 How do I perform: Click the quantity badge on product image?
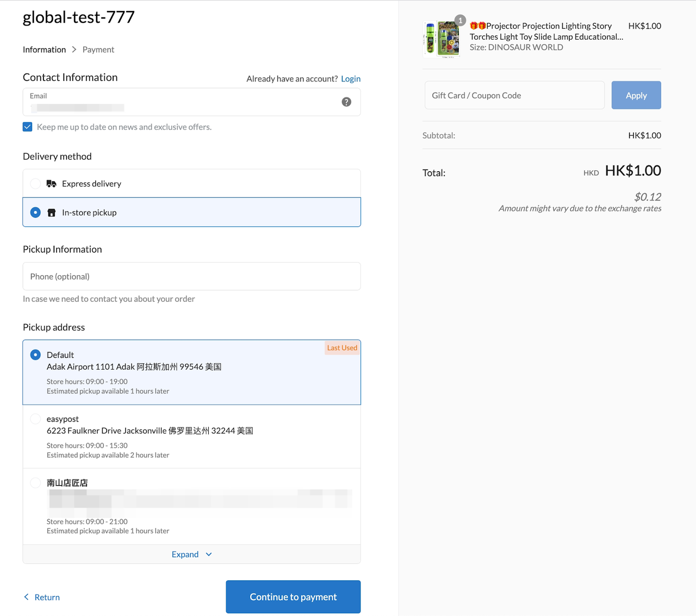tap(460, 21)
